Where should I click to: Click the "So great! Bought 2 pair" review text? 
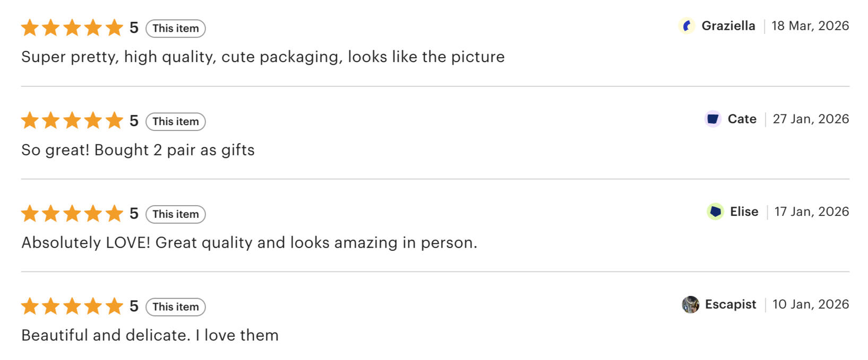tap(138, 150)
